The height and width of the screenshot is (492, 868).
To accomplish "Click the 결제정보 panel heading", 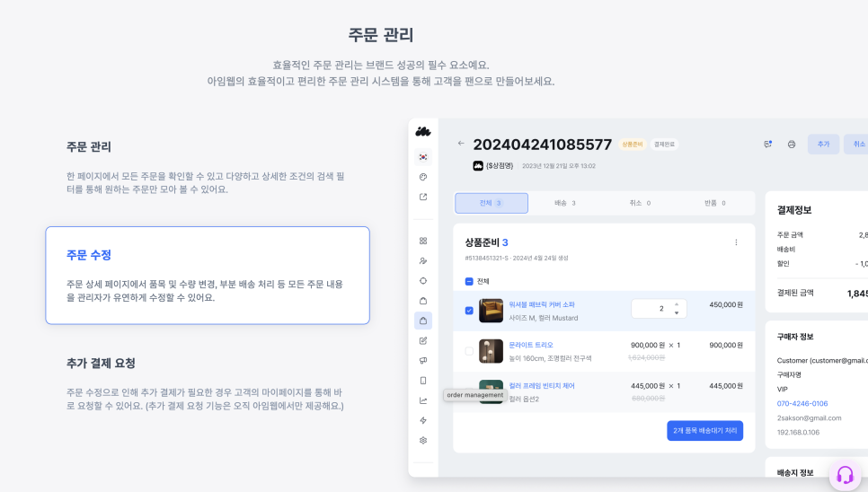I will coord(793,210).
